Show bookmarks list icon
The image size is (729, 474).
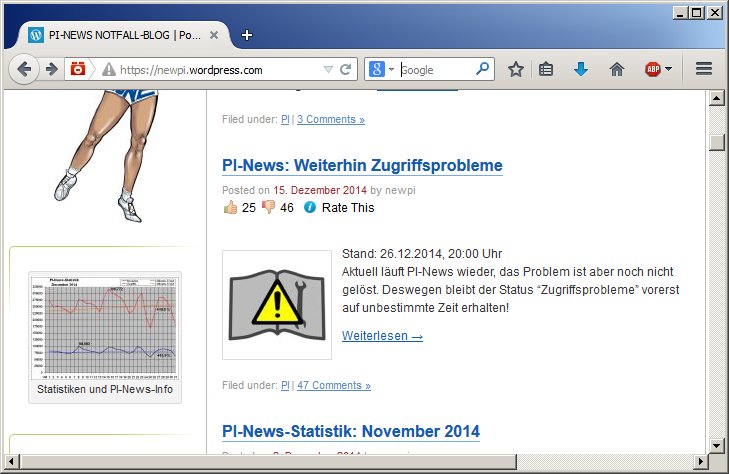coord(546,69)
